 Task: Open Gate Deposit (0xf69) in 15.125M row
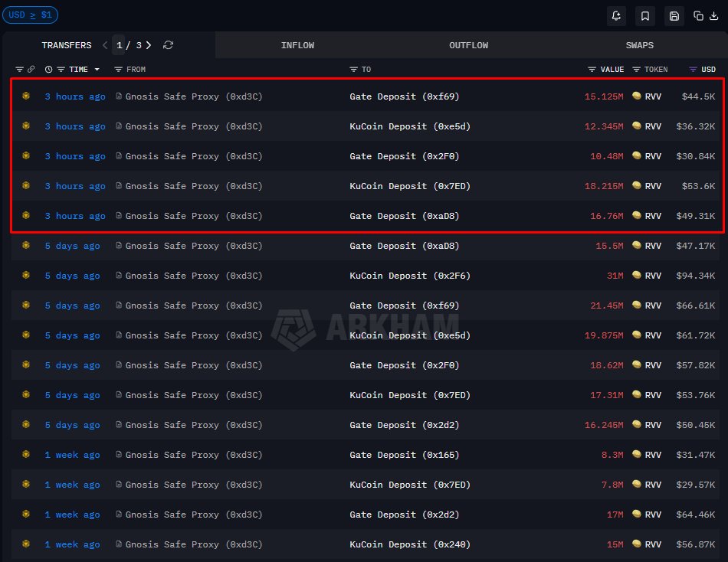coord(405,96)
